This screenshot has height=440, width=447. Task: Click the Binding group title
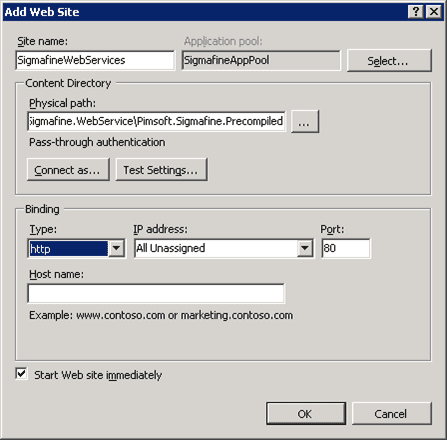click(x=42, y=209)
